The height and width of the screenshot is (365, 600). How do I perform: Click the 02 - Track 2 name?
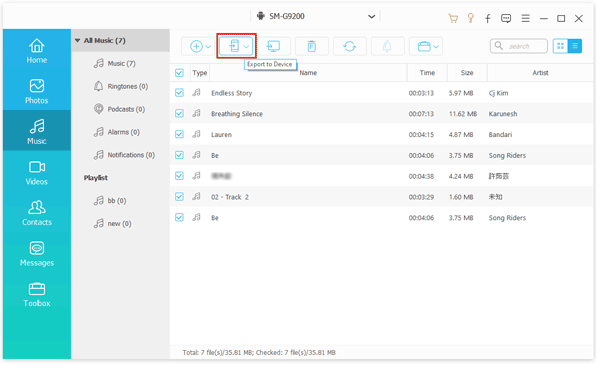[230, 197]
